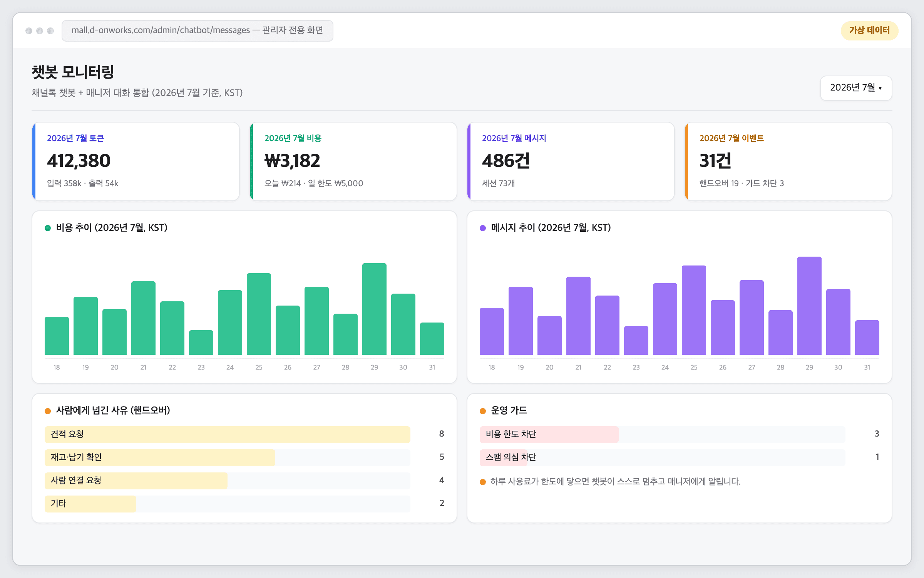This screenshot has height=578, width=924.
Task: Click the 스팸 의심 차단 guard bar
Action: click(663, 457)
